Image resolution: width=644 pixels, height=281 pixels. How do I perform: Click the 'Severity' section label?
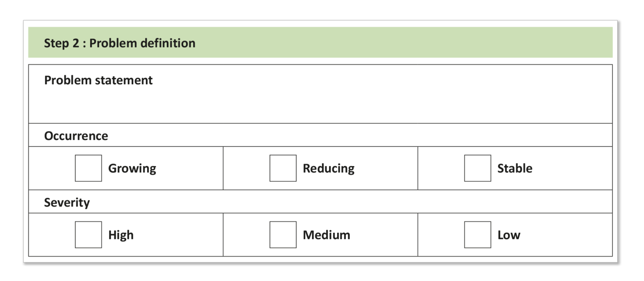(x=67, y=203)
